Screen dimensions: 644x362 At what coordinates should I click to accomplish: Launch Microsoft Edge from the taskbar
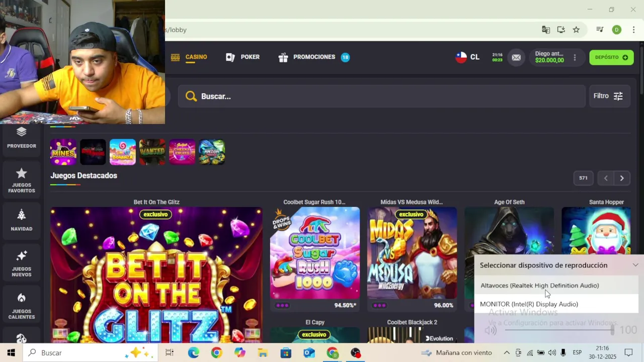coord(193,353)
